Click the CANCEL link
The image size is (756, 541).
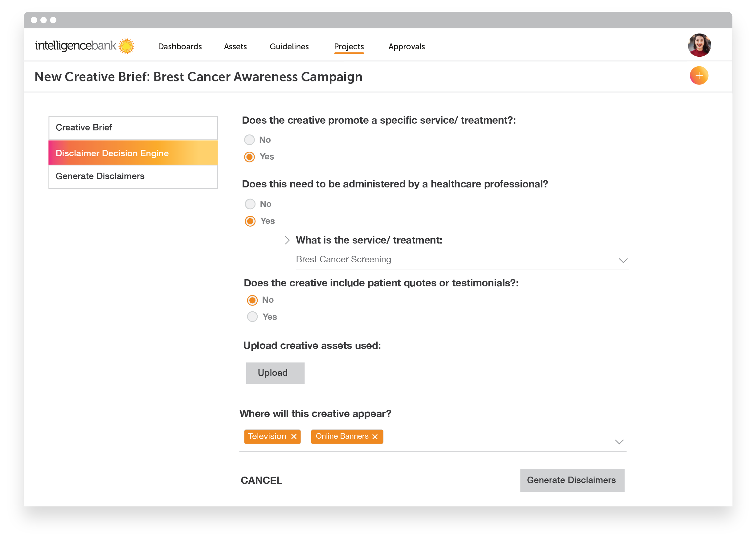(x=261, y=480)
